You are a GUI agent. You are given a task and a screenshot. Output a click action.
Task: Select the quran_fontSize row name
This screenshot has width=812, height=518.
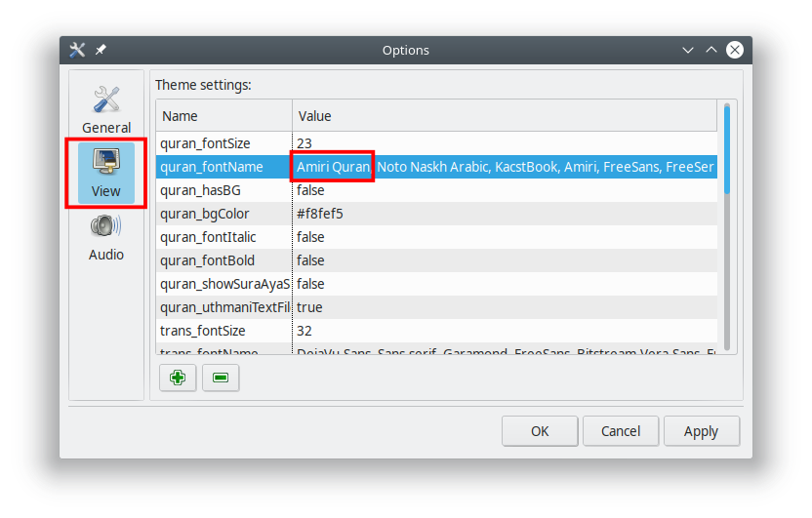click(205, 143)
